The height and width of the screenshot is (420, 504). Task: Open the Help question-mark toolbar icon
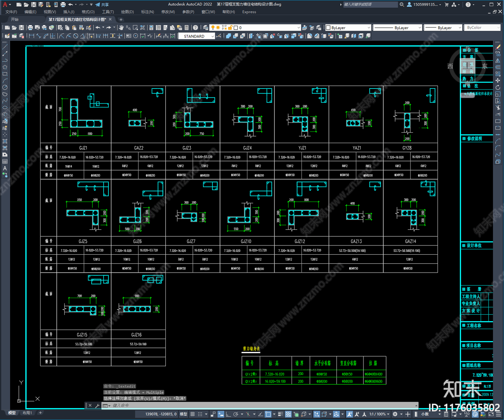196,28
